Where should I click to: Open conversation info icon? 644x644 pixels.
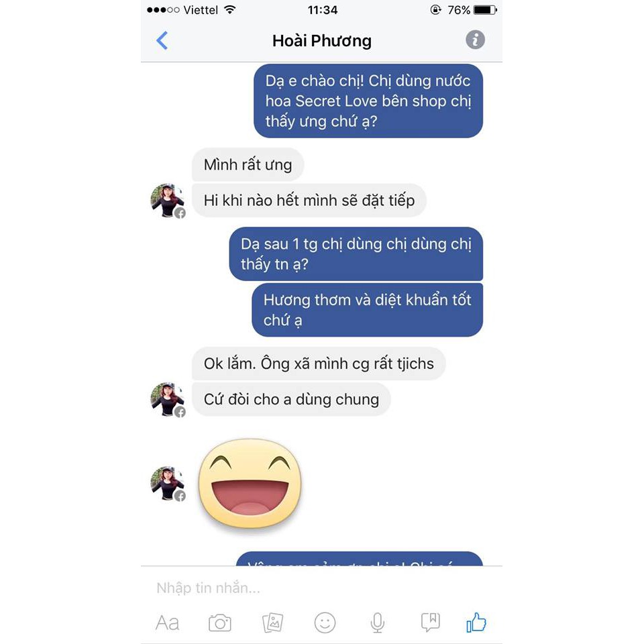[475, 40]
